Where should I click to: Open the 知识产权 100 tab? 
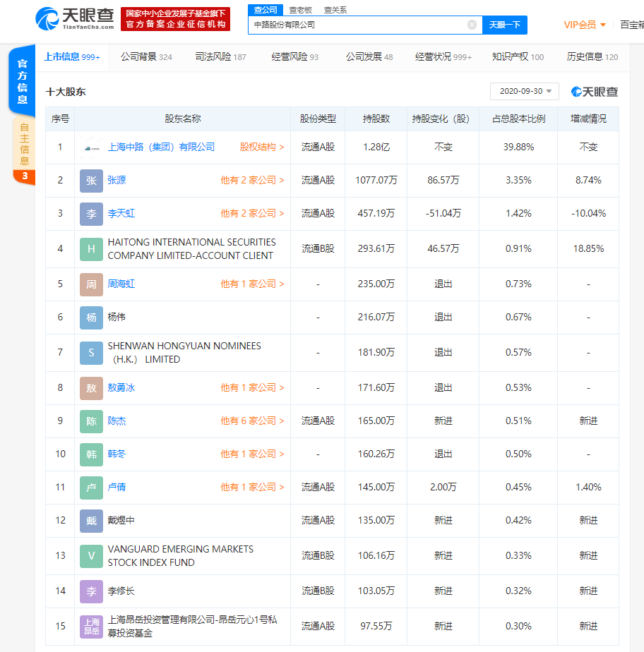518,57
